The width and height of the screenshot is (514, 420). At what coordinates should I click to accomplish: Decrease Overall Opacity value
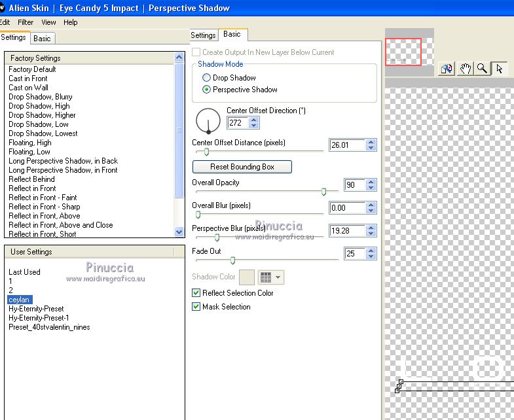pyautogui.click(x=371, y=188)
